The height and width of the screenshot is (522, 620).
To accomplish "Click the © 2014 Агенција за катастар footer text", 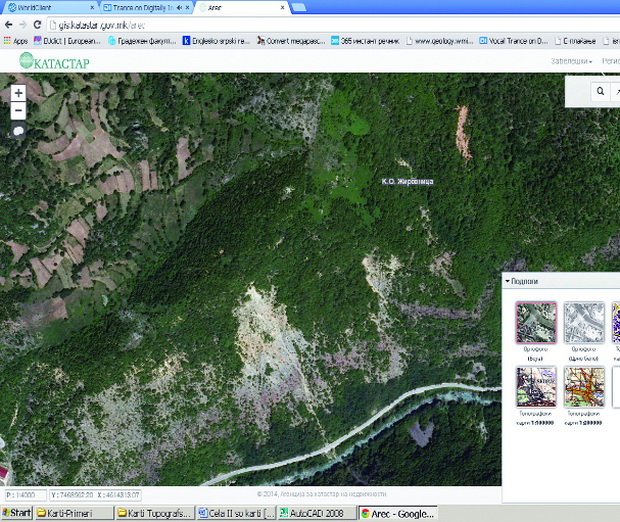I will 321,494.
